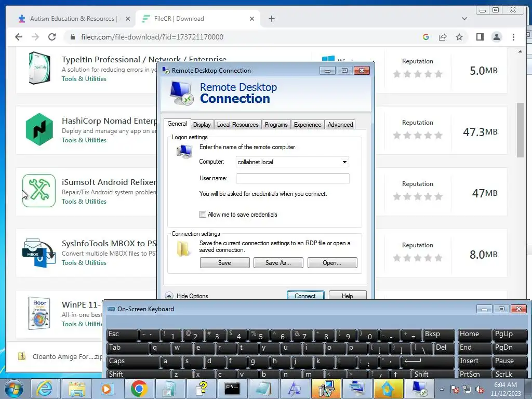The height and width of the screenshot is (399, 532).
Task: Click the SysInfoTools MBOX icon
Action: 39,253
